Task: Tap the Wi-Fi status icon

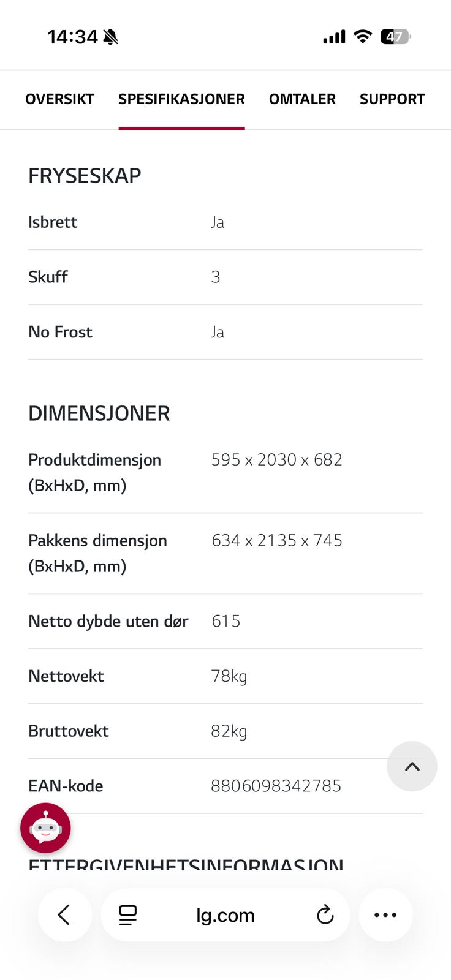Action: point(363,37)
